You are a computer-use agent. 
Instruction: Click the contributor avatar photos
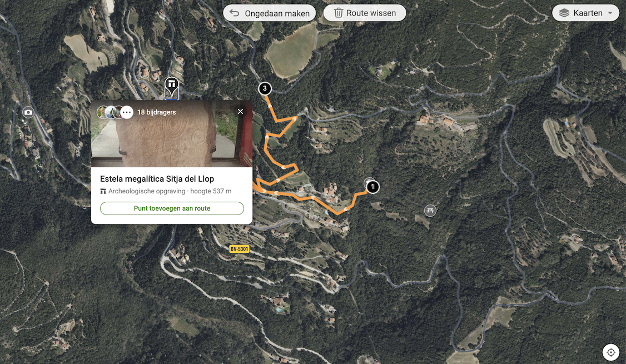point(110,113)
